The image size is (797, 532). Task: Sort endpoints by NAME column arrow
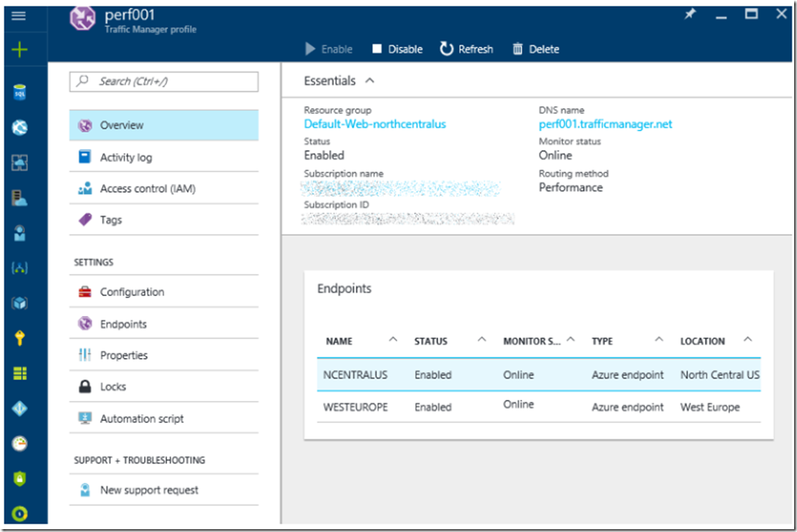point(393,339)
